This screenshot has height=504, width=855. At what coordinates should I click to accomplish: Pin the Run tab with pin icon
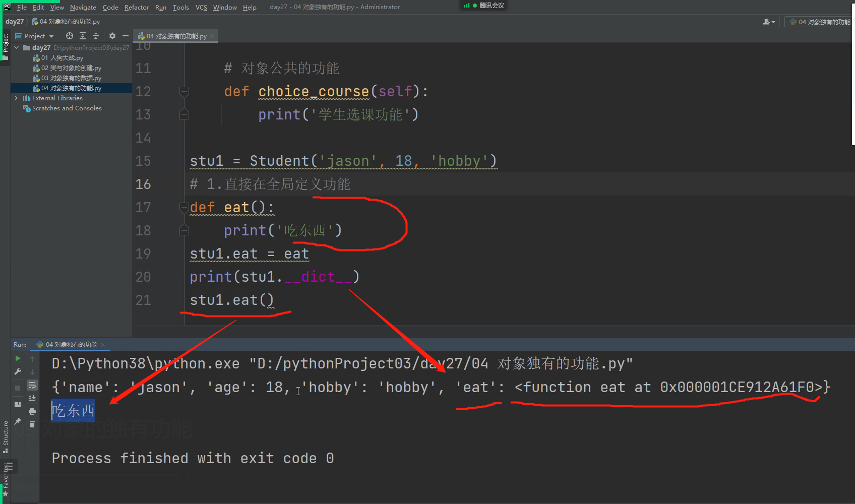coord(18,421)
